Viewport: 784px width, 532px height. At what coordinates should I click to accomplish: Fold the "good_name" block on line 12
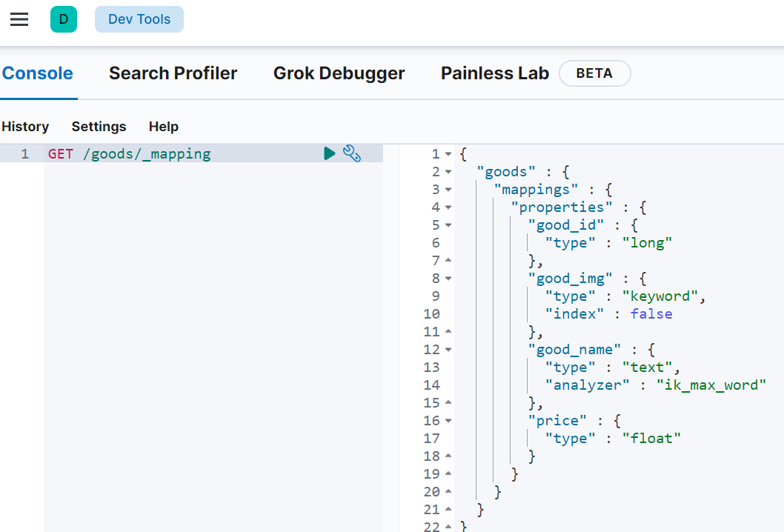[x=448, y=350]
